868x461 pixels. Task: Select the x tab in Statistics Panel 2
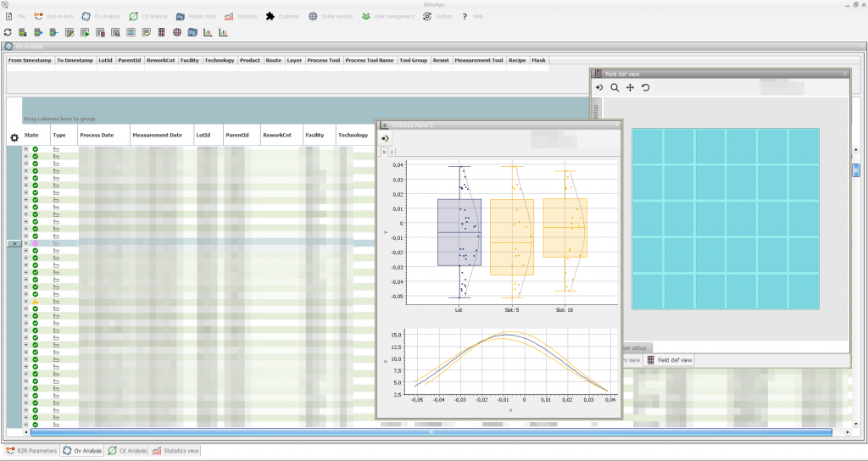pyautogui.click(x=384, y=152)
